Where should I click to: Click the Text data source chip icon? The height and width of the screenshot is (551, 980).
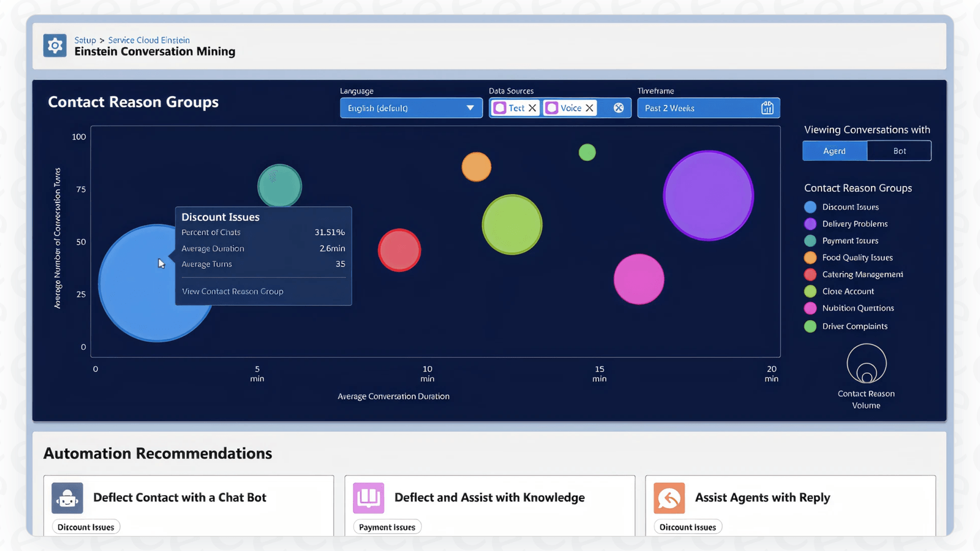click(500, 108)
